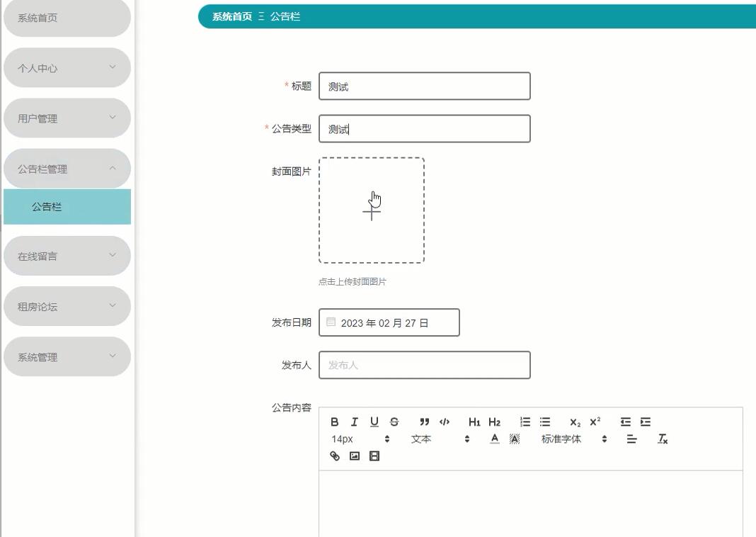Insert a blockquote with the quote icon

[x=424, y=422]
